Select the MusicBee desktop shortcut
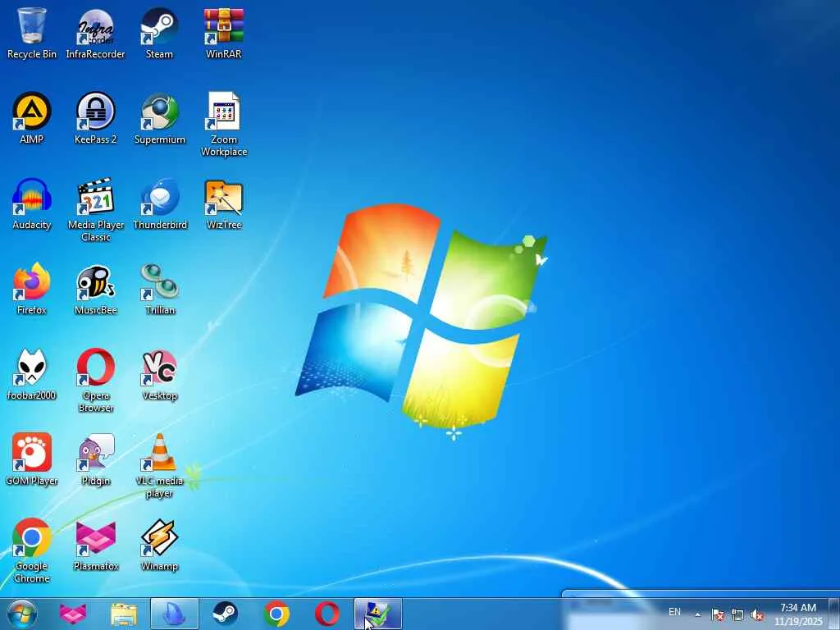The image size is (840, 630). (x=95, y=288)
